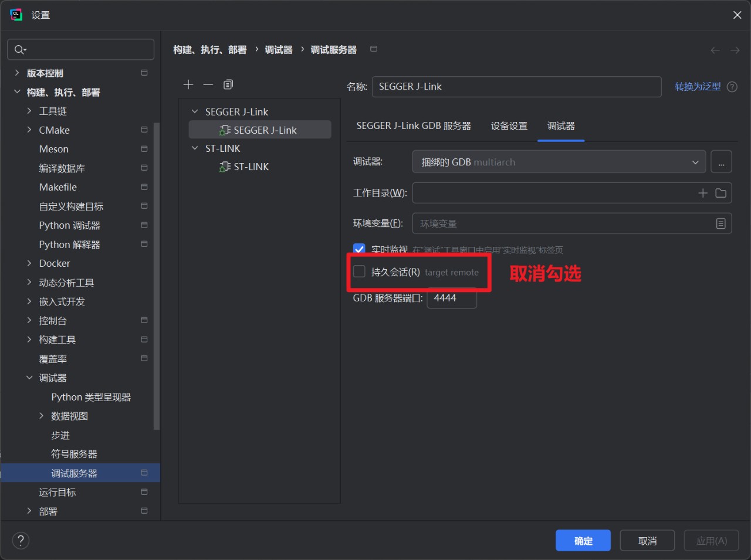Click the magnifier icon in the settings search box
Screen dimensions: 751x560
point(19,50)
